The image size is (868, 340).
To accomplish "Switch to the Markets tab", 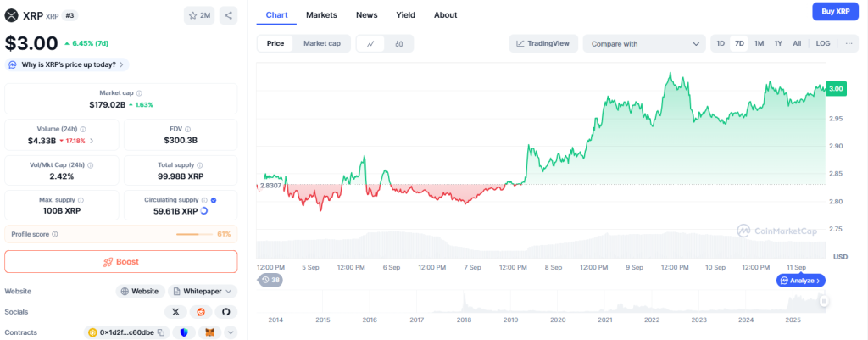I will point(321,15).
